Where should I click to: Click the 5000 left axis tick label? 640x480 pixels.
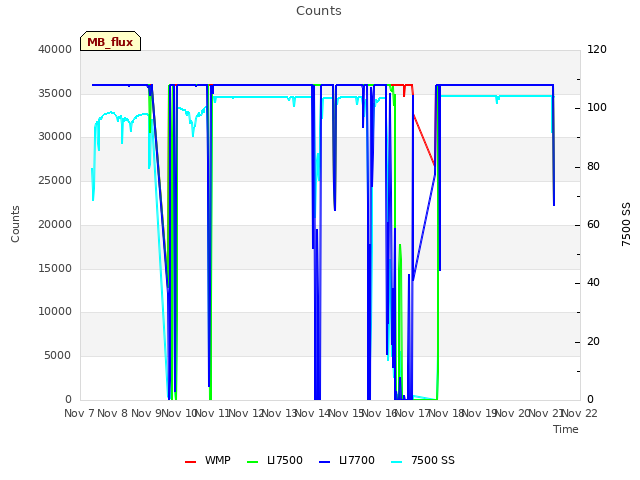click(x=58, y=356)
